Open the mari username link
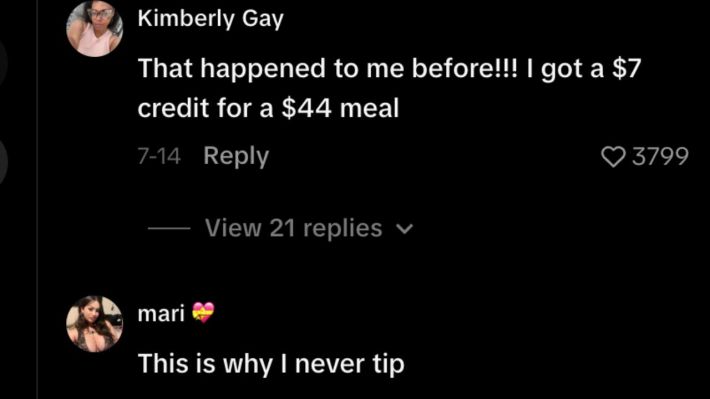 click(161, 313)
